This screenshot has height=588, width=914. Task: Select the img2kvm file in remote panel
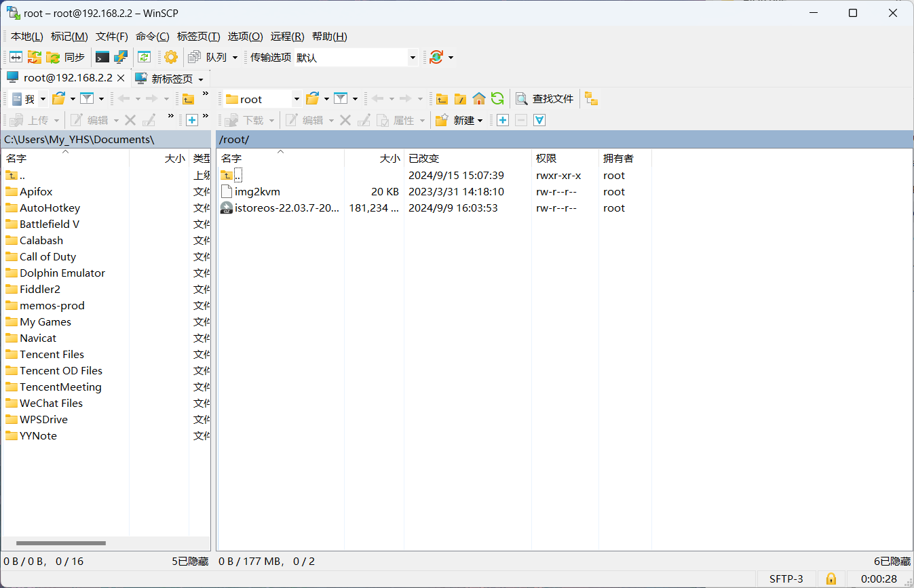click(257, 192)
